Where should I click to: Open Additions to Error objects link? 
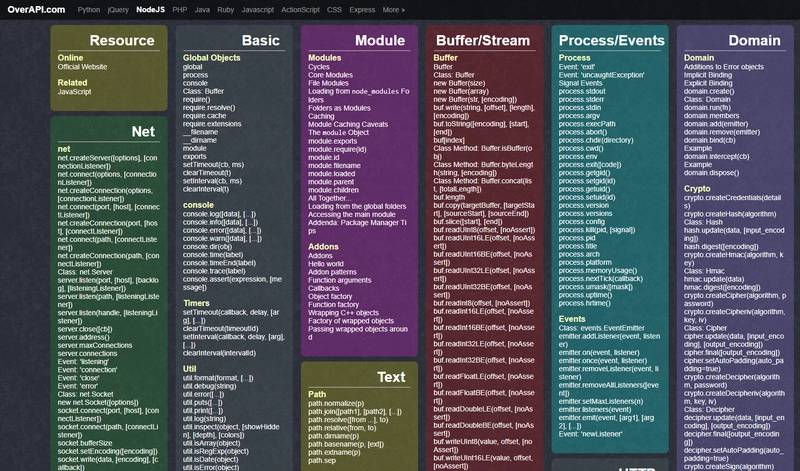pos(724,67)
